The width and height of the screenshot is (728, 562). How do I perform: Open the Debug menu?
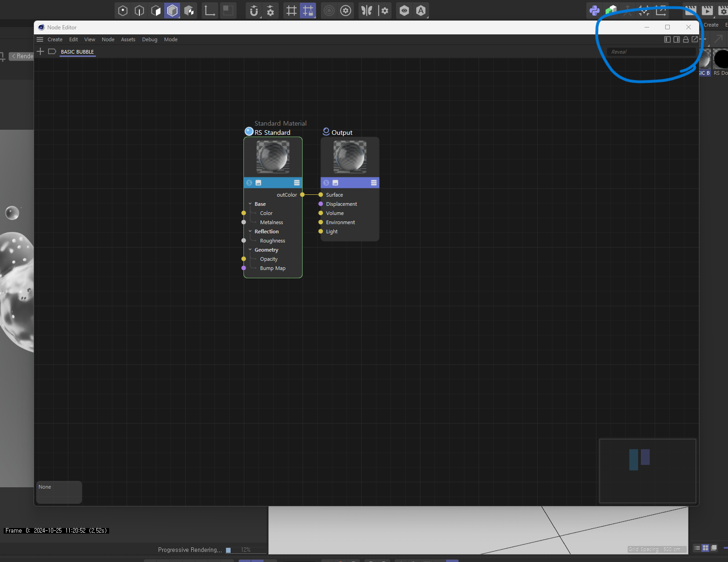tap(150, 39)
